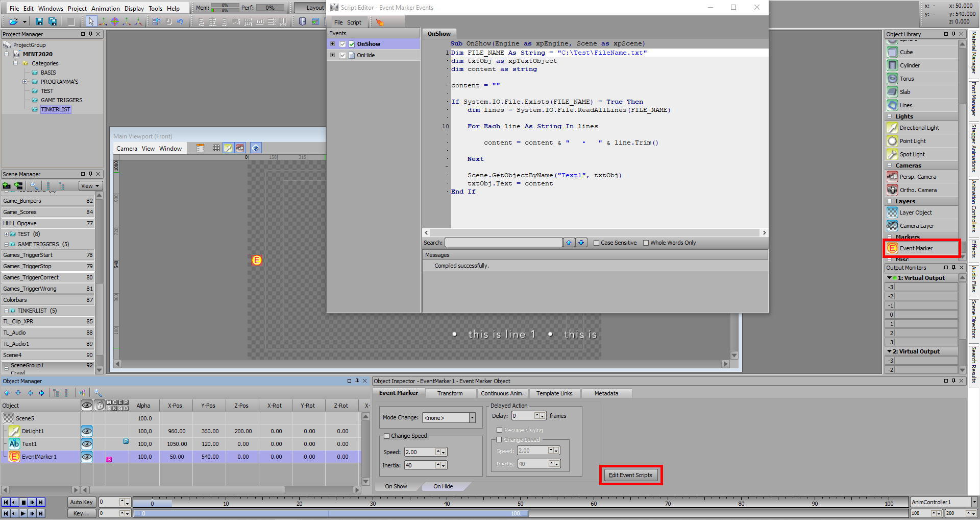Screen dimensions: 980x520
Task: Toggle visibility of EventMarker1
Action: click(x=87, y=457)
